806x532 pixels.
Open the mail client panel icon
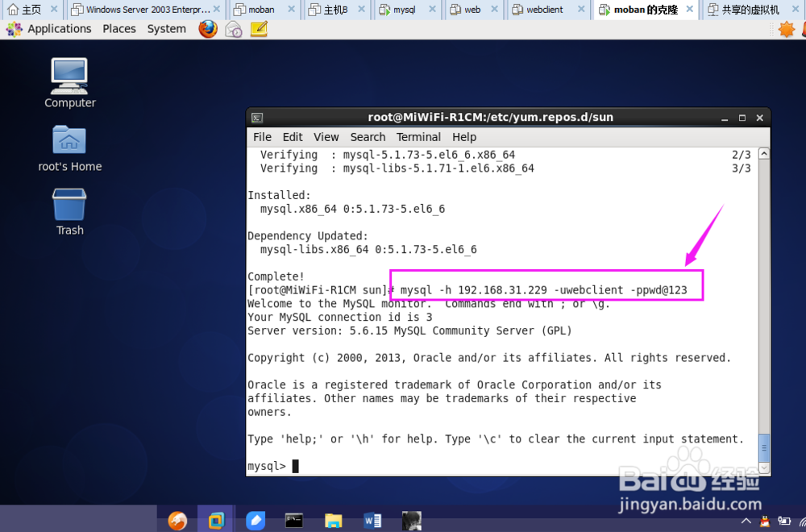(234, 29)
